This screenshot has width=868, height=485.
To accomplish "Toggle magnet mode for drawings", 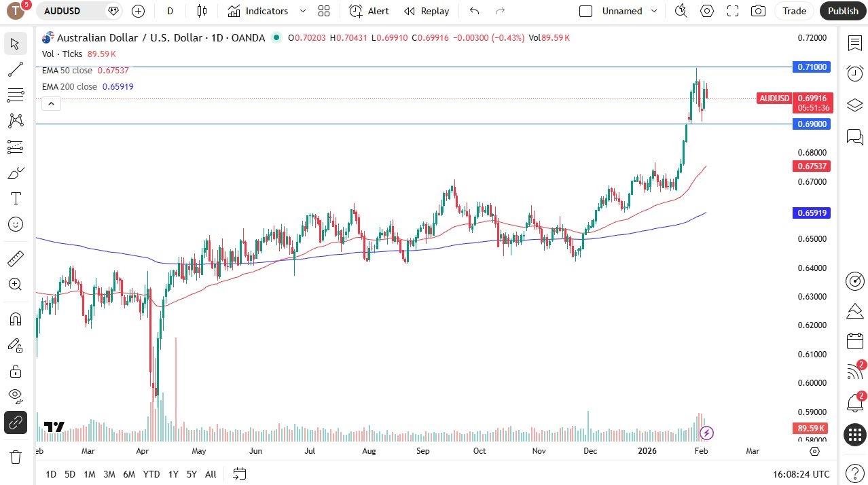I will (x=15, y=319).
